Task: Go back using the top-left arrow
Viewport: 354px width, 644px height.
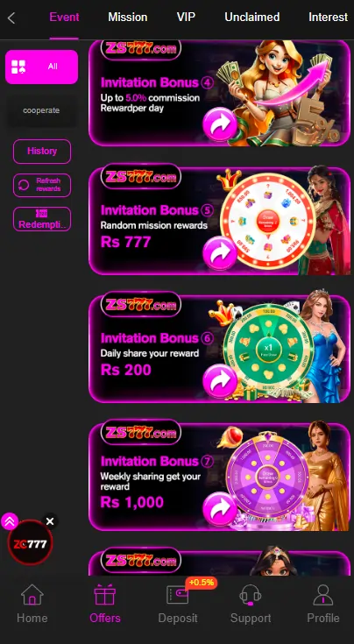Action: click(x=11, y=18)
